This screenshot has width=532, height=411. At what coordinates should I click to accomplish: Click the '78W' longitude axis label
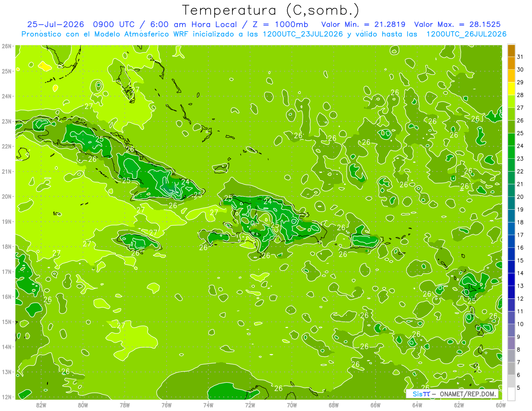125,405
